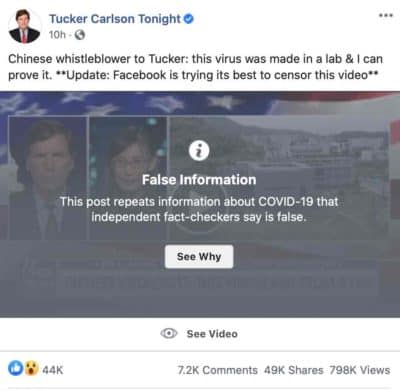The height and width of the screenshot is (391, 400).
Task: Click the 10h post timestamp
Action: point(57,35)
